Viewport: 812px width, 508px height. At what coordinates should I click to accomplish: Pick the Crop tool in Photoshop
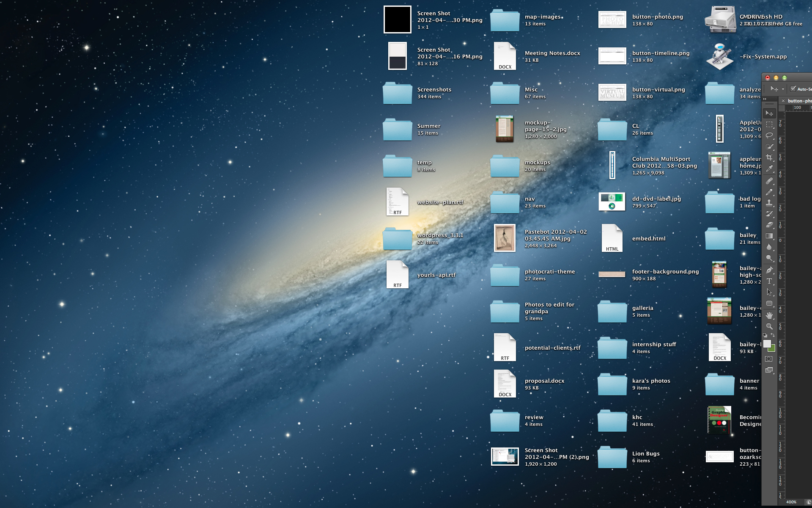tap(769, 157)
